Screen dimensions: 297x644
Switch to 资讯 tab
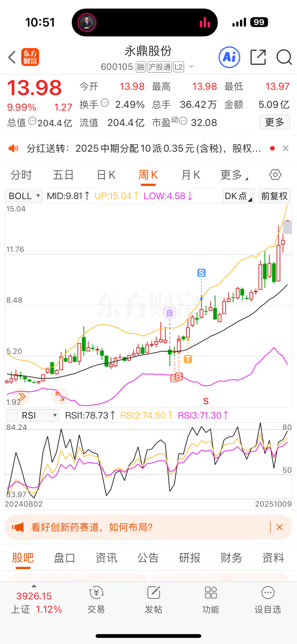tap(106, 558)
